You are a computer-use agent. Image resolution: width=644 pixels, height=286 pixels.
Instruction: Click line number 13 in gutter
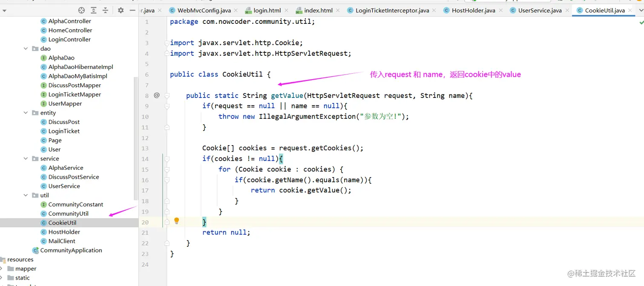click(145, 148)
